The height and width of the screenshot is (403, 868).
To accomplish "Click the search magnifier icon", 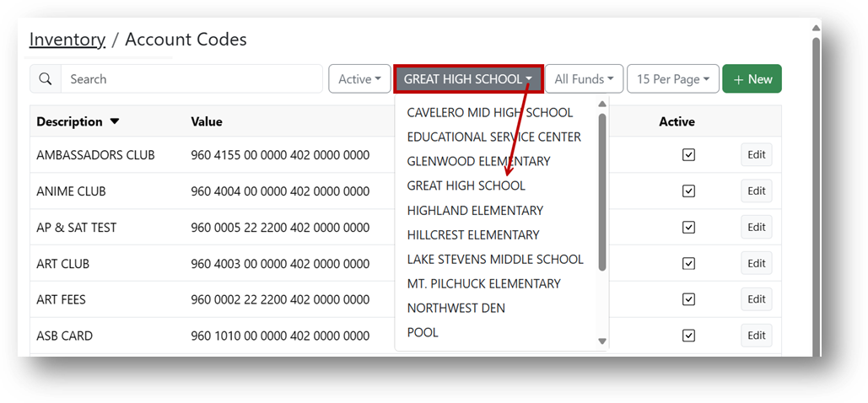I will [x=46, y=79].
